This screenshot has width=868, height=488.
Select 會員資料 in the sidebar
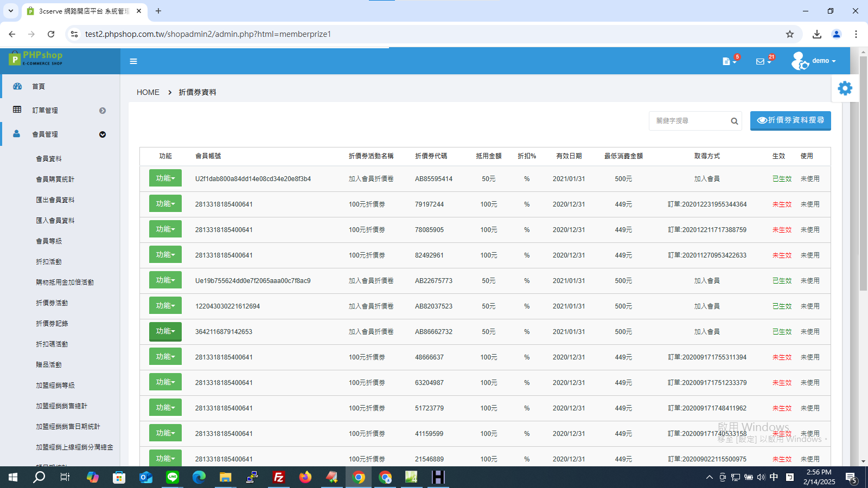click(x=49, y=159)
